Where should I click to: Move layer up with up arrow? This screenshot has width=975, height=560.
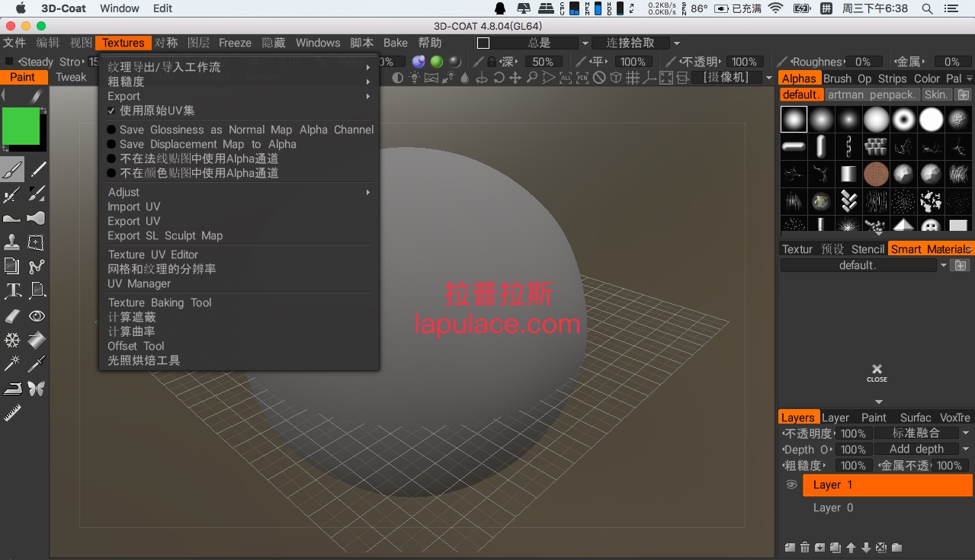851,547
